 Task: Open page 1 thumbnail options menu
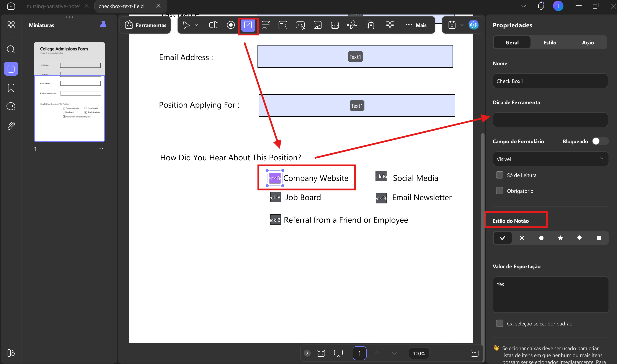(x=101, y=149)
